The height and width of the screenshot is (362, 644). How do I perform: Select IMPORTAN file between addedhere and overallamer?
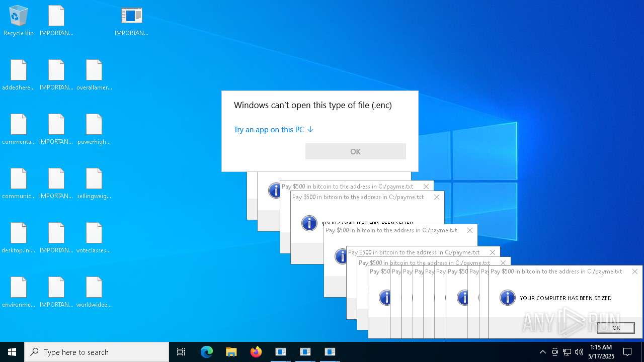click(x=56, y=75)
